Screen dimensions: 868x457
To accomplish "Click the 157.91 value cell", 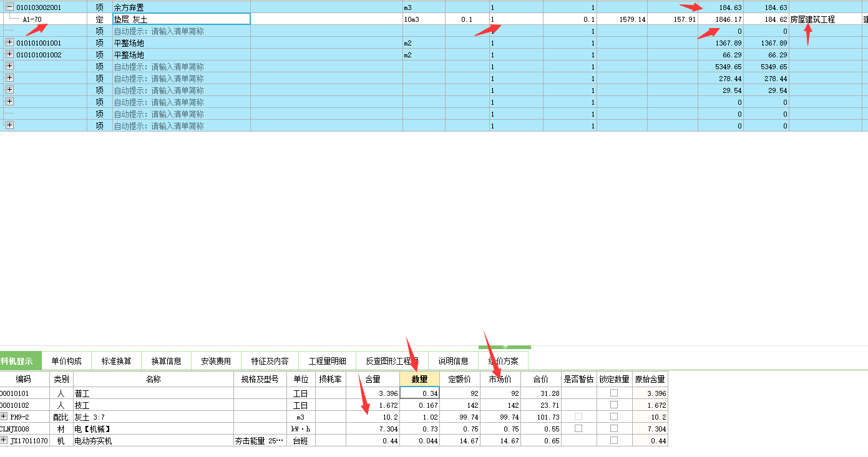I will click(x=673, y=19).
